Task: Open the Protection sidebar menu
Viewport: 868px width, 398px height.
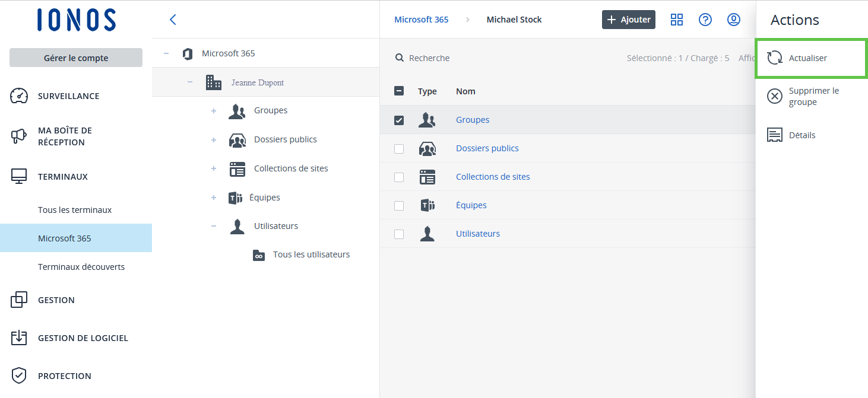Action: click(x=64, y=376)
